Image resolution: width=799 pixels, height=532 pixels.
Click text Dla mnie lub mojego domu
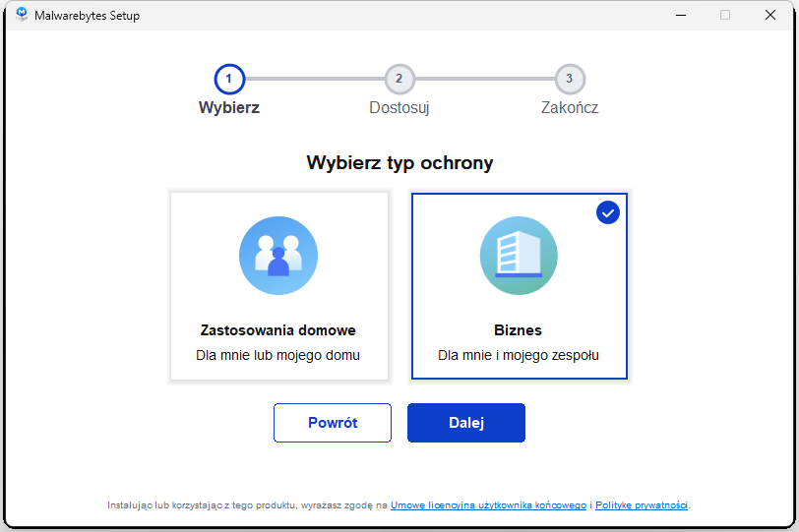tap(278, 355)
